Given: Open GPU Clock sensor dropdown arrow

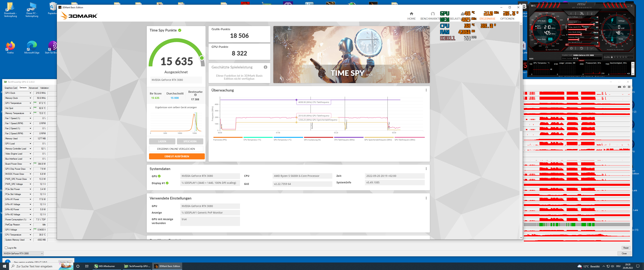Looking at the screenshot, I should pos(30,93).
